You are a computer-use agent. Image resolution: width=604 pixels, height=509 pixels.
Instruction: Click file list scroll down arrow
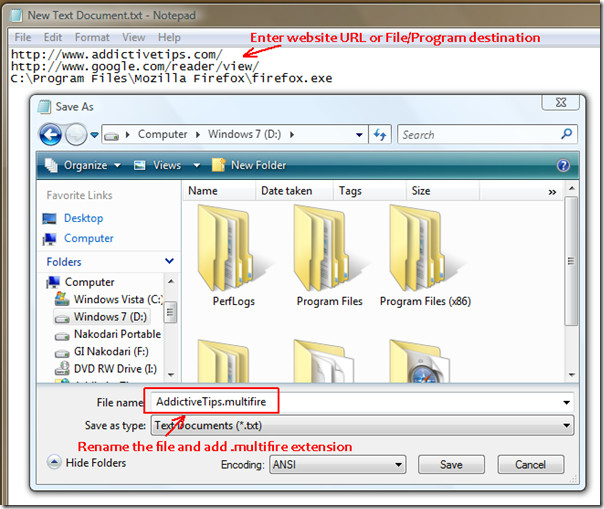coord(572,374)
